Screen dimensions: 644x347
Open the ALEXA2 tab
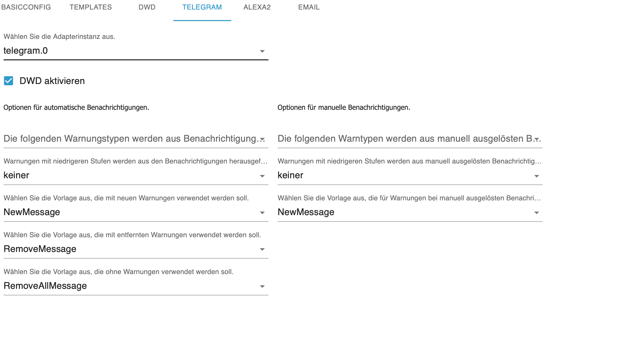click(x=257, y=7)
